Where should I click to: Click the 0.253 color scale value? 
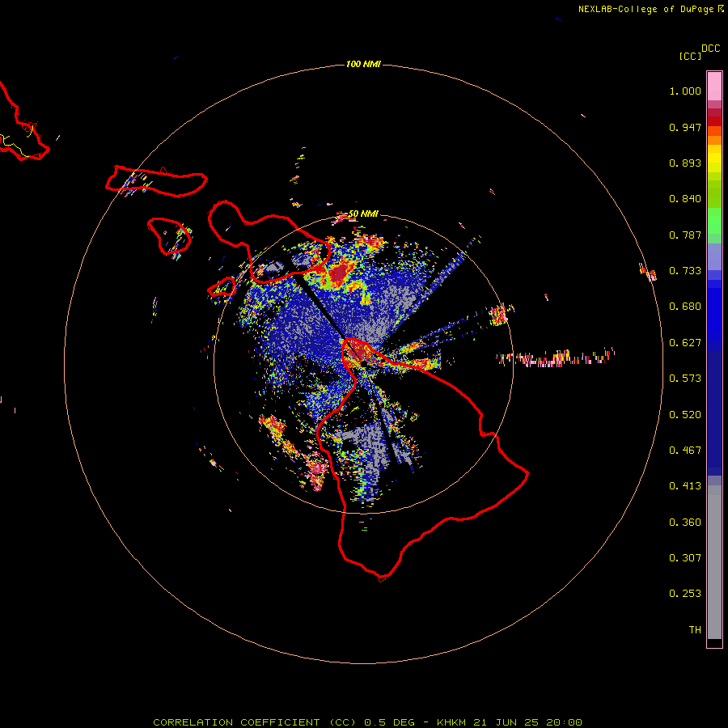pos(685,594)
